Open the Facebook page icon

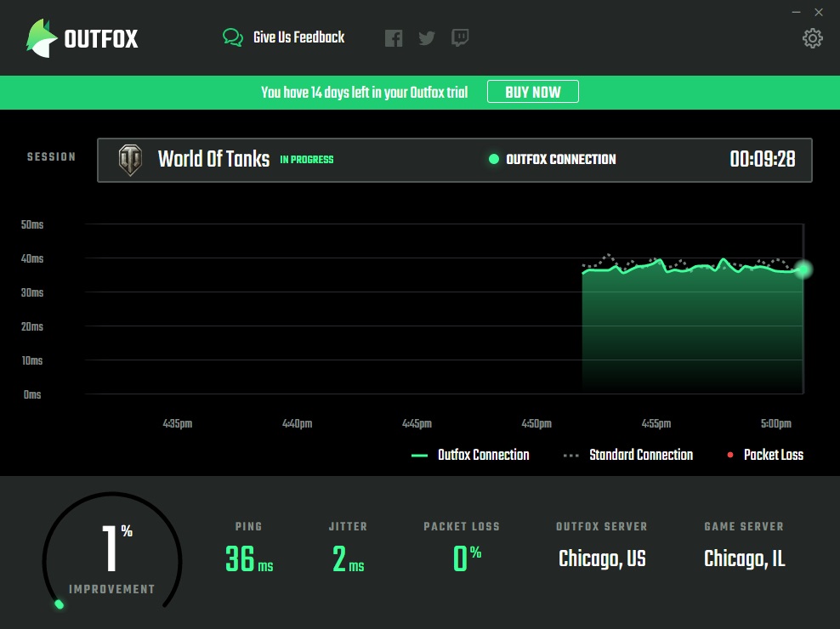click(x=393, y=38)
